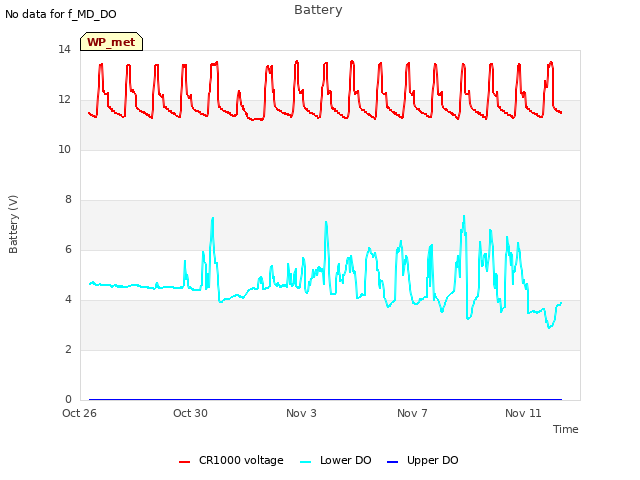Toggle Lower DO legend entry

point(336,460)
